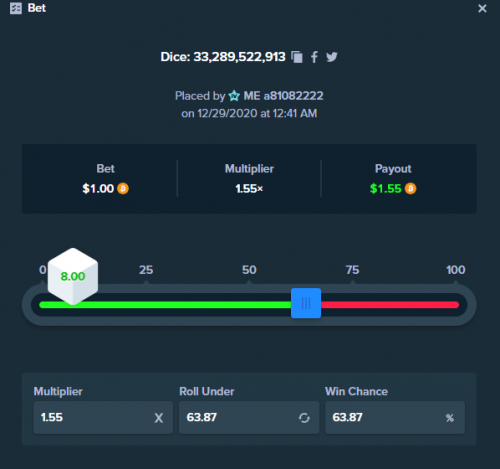
Task: Click the Win Chance field showing 63.87
Action: (x=395, y=418)
